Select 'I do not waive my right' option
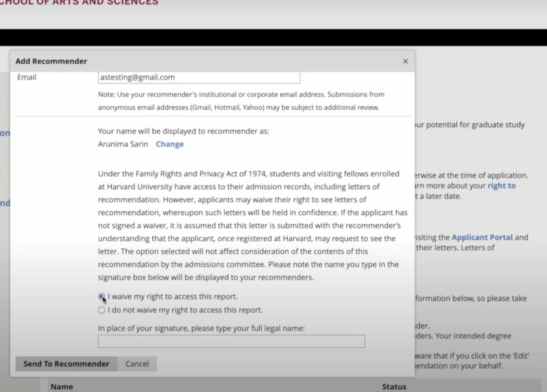The width and height of the screenshot is (547, 392). [101, 310]
